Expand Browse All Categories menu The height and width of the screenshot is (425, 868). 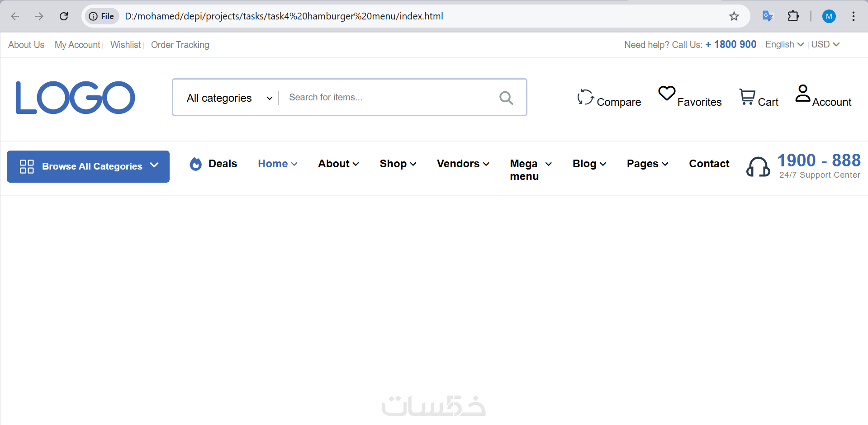pos(88,166)
